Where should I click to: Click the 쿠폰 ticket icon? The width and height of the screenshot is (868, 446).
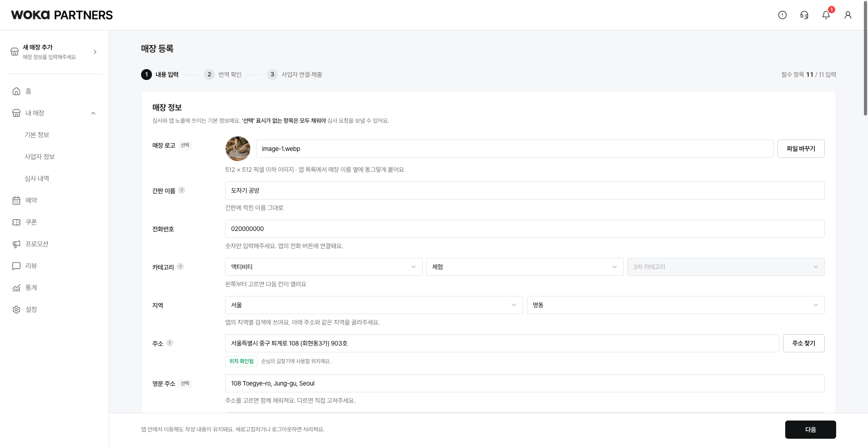tap(16, 222)
